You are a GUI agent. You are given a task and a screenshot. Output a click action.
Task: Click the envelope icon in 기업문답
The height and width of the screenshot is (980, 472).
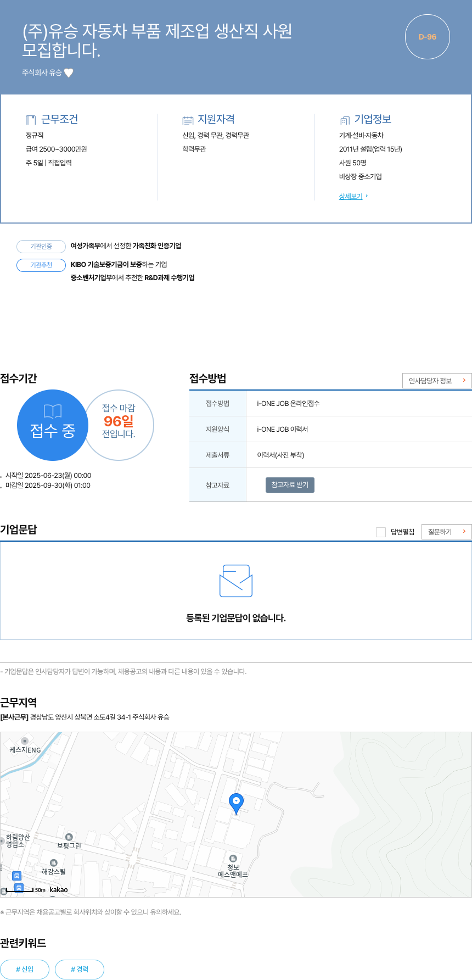pos(236,581)
